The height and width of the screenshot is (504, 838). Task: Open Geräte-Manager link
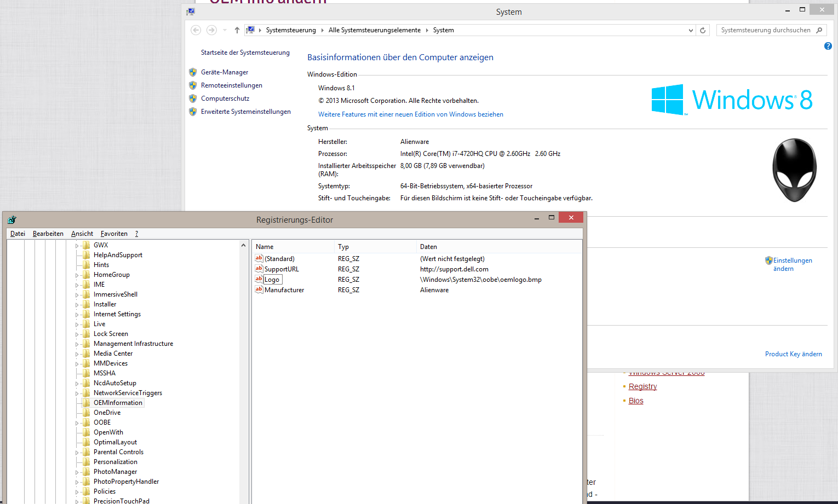point(225,72)
